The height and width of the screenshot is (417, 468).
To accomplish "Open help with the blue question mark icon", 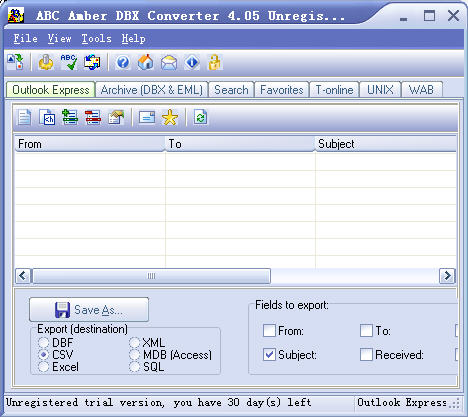I will coord(123,62).
